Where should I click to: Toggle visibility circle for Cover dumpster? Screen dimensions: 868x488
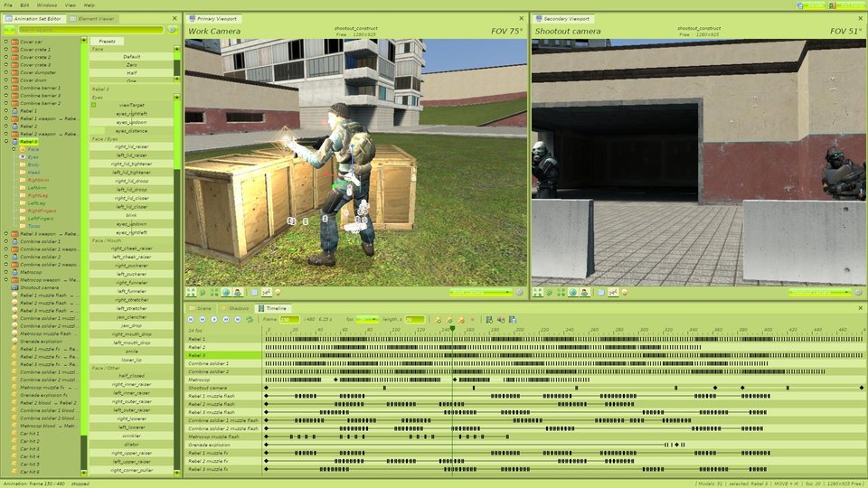pos(6,72)
